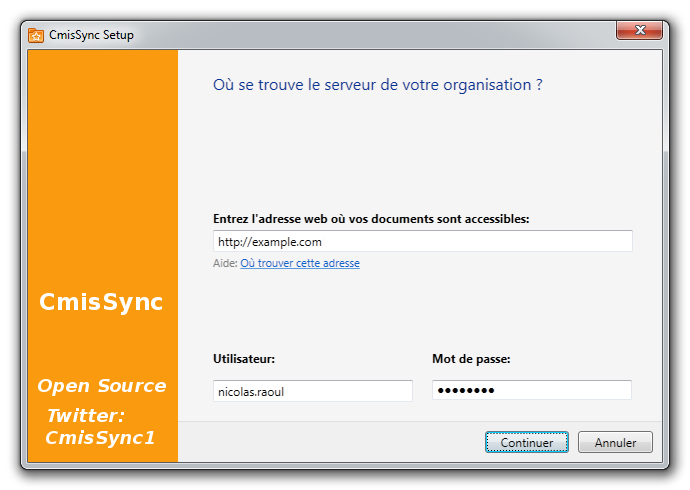Click into the Mot de passe password field
690x490 pixels.
(532, 390)
